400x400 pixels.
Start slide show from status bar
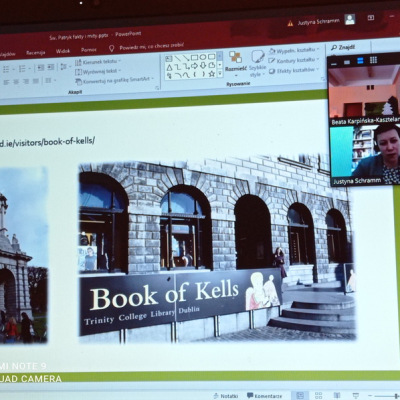pyautogui.click(x=355, y=395)
